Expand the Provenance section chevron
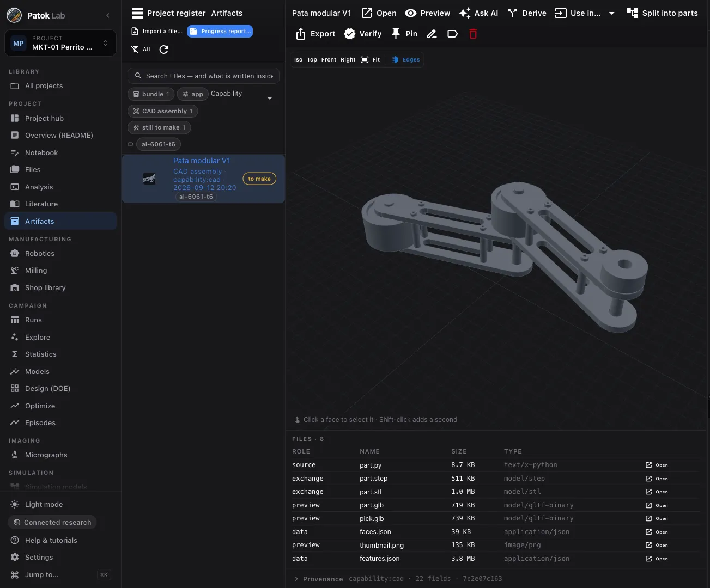This screenshot has height=588, width=710. tap(296, 579)
